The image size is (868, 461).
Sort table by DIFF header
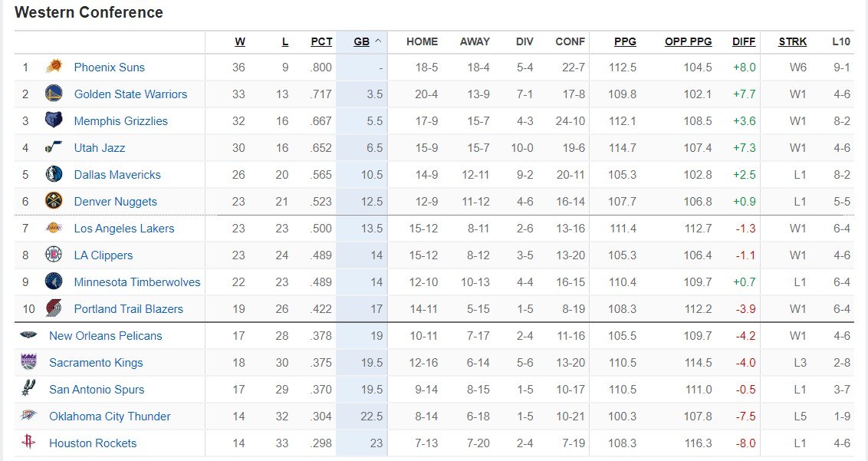pos(744,41)
